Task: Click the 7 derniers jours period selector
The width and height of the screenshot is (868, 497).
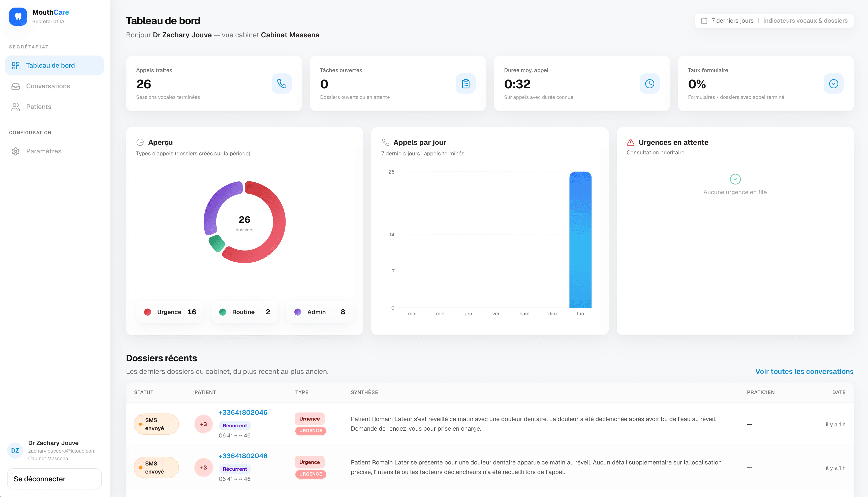Action: (732, 21)
